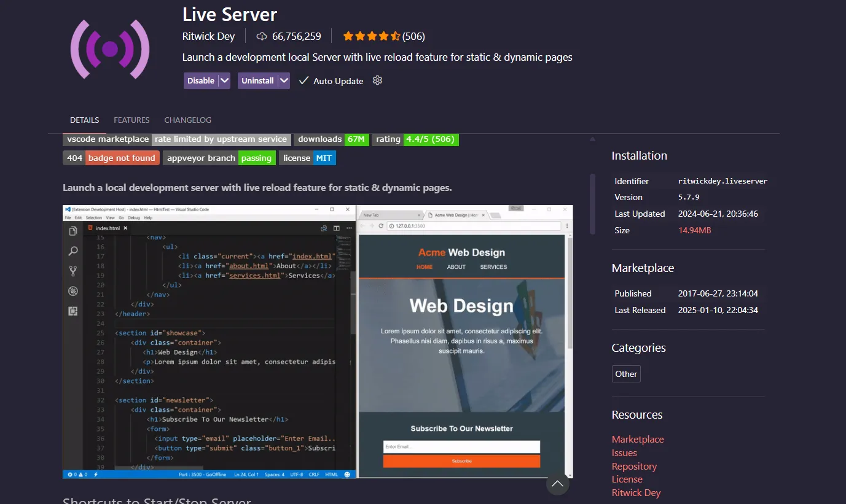The height and width of the screenshot is (504, 846).
Task: Click the Live Server extension logo
Action: pyautogui.click(x=110, y=48)
